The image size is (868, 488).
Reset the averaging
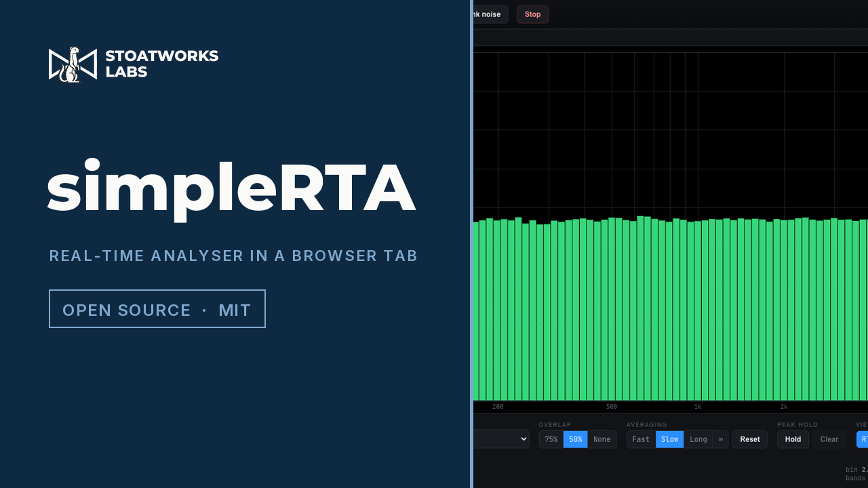pyautogui.click(x=750, y=439)
